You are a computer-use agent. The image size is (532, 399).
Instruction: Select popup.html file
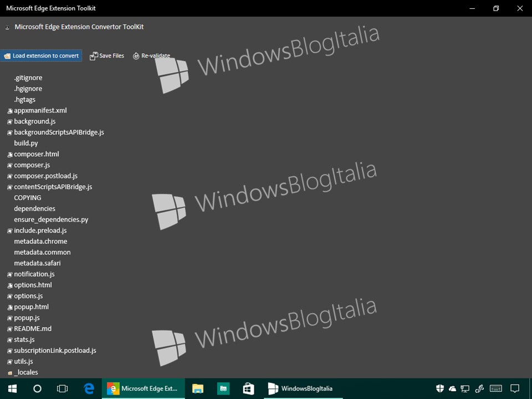click(31, 306)
